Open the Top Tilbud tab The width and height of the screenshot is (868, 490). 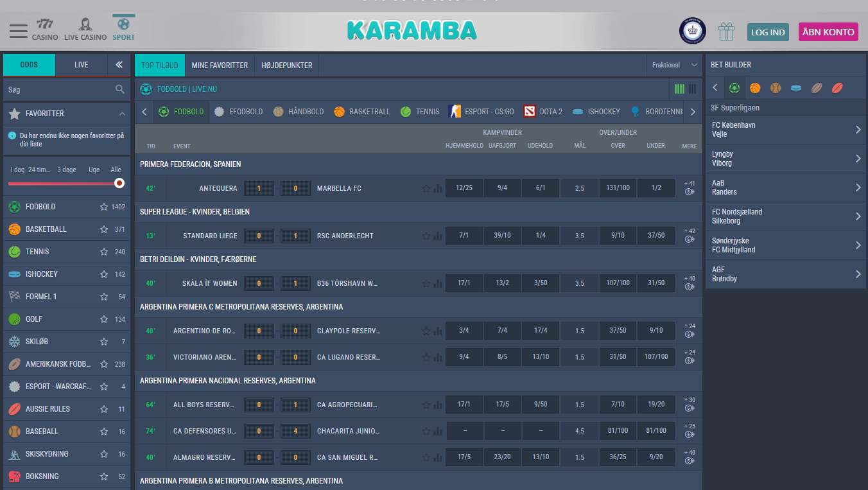(160, 65)
